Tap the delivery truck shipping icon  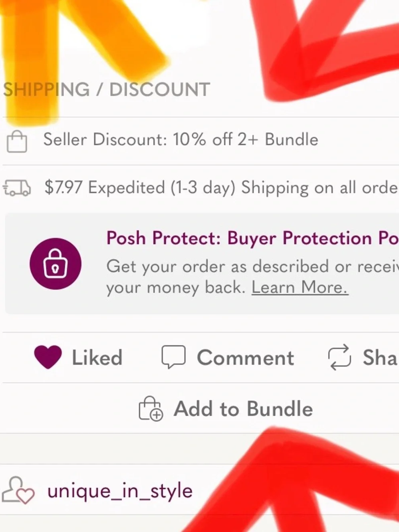pos(17,188)
